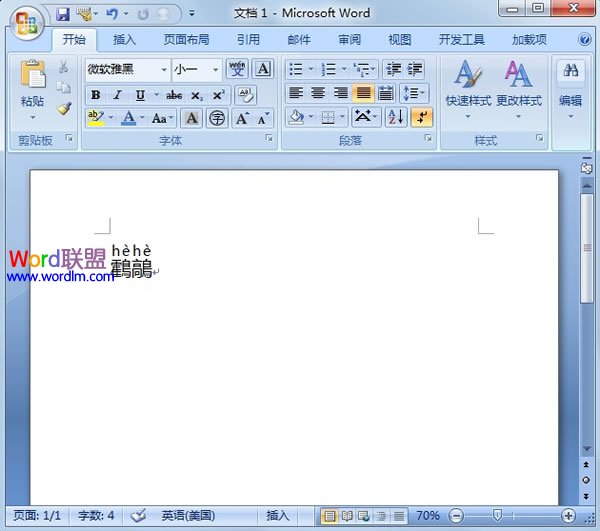Click the zoom slider handle
Viewport: 600px width, 531px height.
tap(497, 515)
